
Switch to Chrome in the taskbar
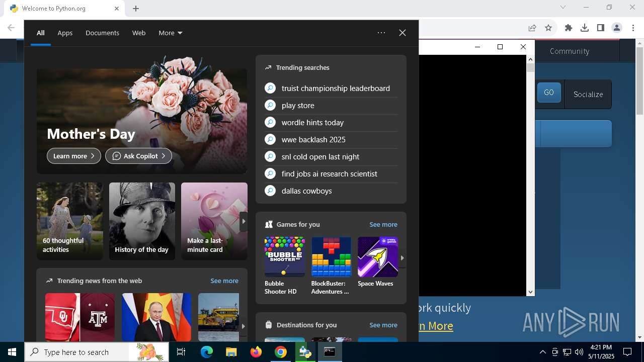point(281,352)
